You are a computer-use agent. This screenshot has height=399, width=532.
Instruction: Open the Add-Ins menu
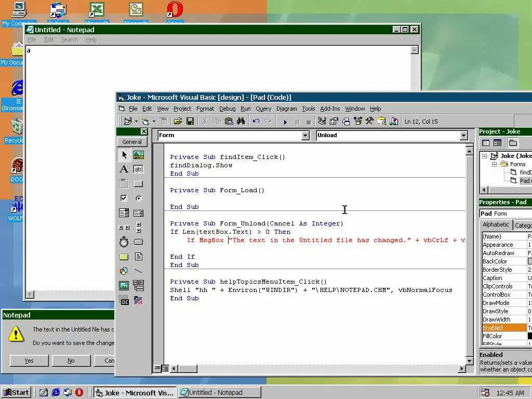330,109
